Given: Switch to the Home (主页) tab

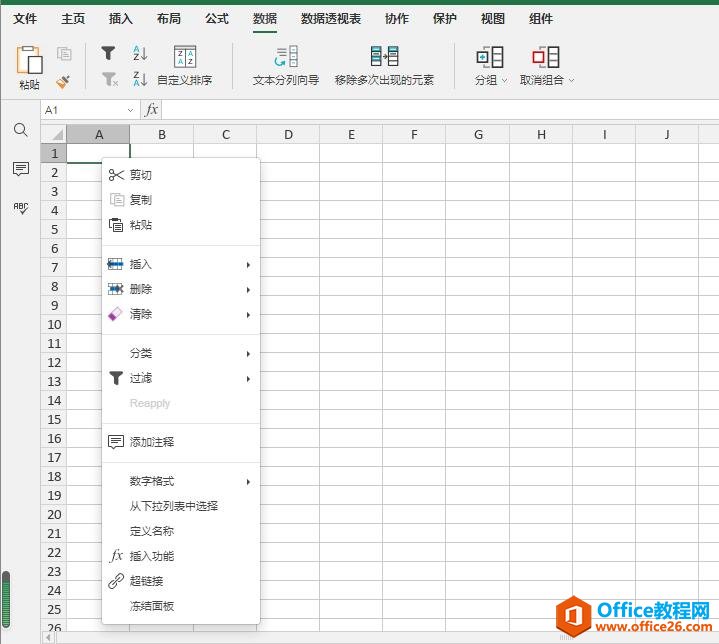Looking at the screenshot, I should tap(73, 19).
